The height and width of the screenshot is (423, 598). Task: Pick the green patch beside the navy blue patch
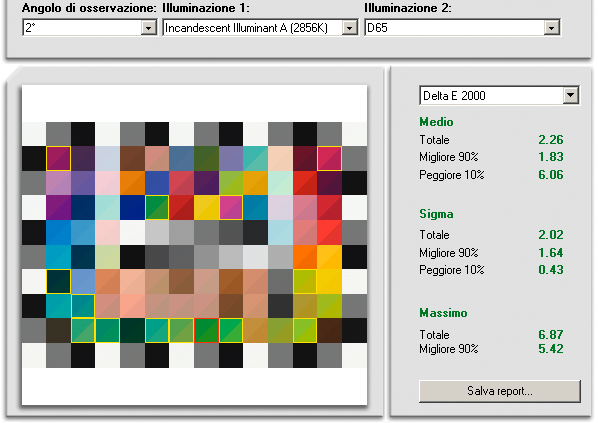tap(157, 207)
